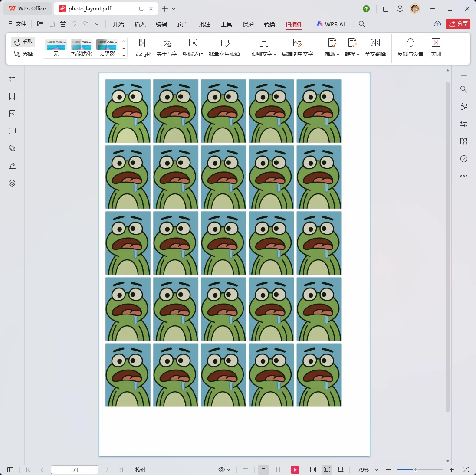
Task: Click the 编辑图中文字 edit image text icon
Action: point(297,43)
